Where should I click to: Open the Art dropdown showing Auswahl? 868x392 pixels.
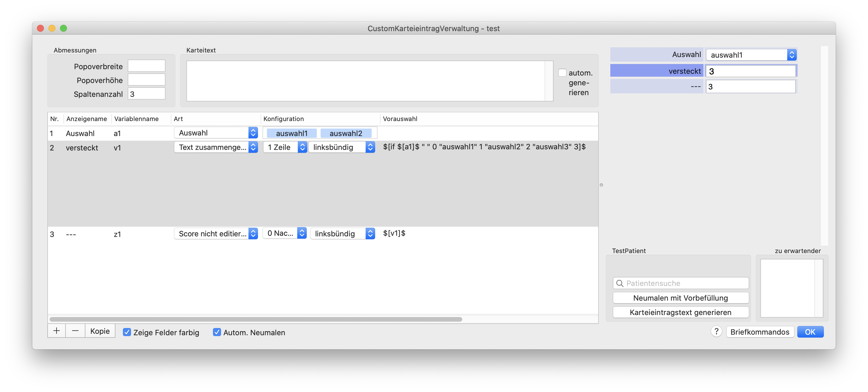point(216,133)
